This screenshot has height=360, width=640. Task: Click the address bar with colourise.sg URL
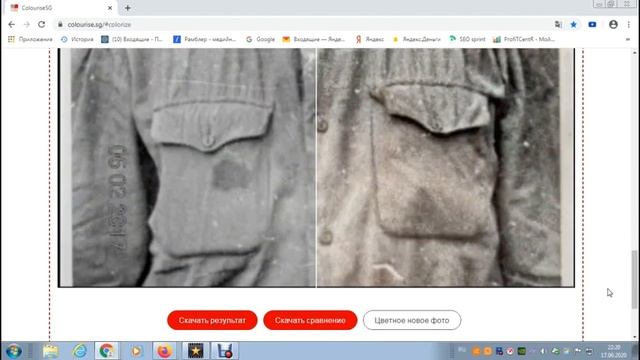302,24
